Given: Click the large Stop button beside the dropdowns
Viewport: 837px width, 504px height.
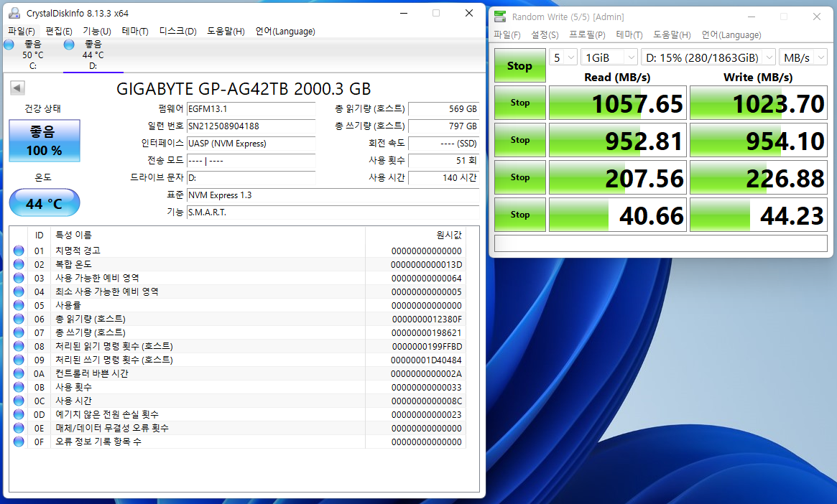Looking at the screenshot, I should point(520,65).
